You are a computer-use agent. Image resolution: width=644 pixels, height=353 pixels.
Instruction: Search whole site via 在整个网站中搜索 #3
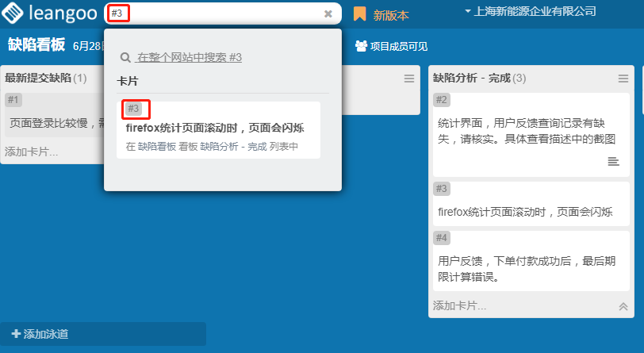click(189, 58)
